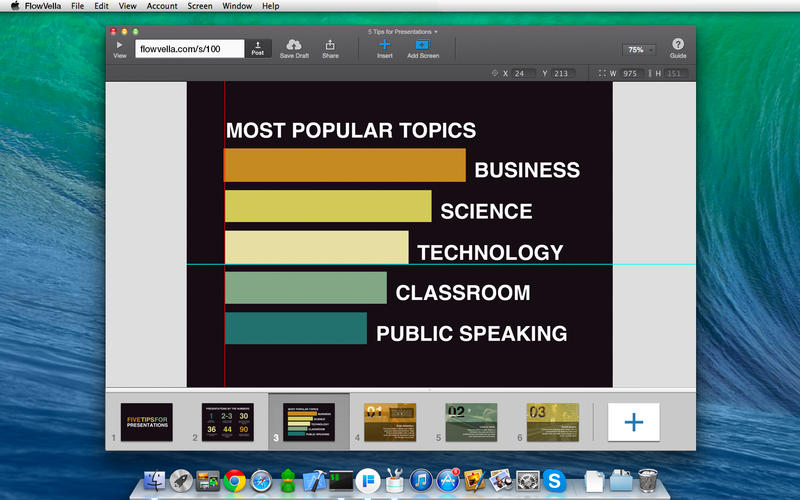Select screen 1 Five Tips thumbnail

tap(146, 422)
